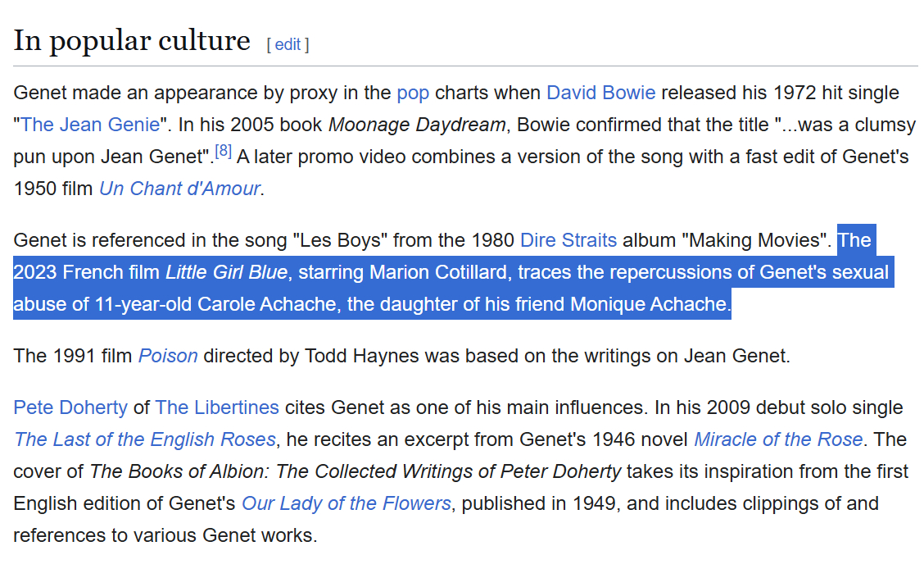Screen dimensions: 924x587
Task: Jump to footnote reference 8
Action: [x=223, y=151]
